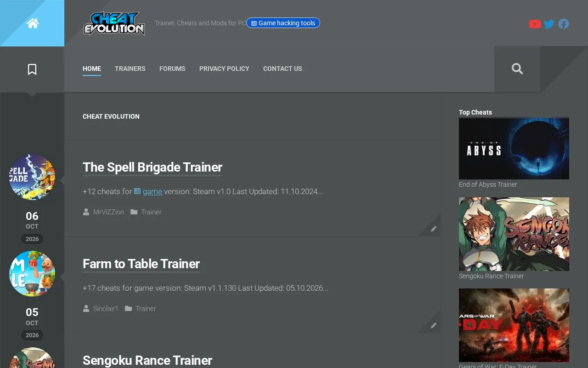Open the End of Abyss cover image
Viewport: 588px width, 368px height.
click(x=514, y=148)
